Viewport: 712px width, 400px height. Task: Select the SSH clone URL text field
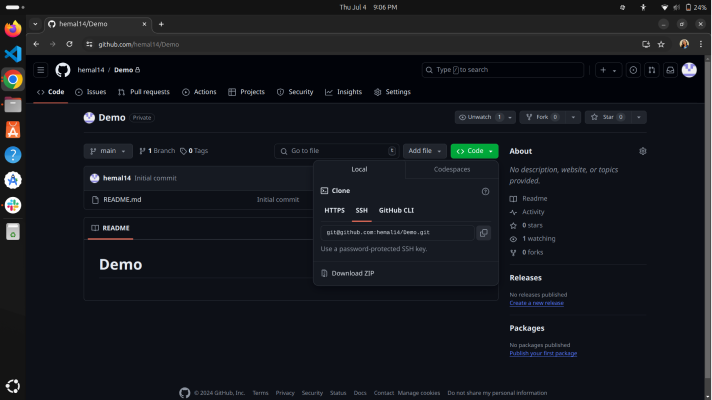point(397,232)
